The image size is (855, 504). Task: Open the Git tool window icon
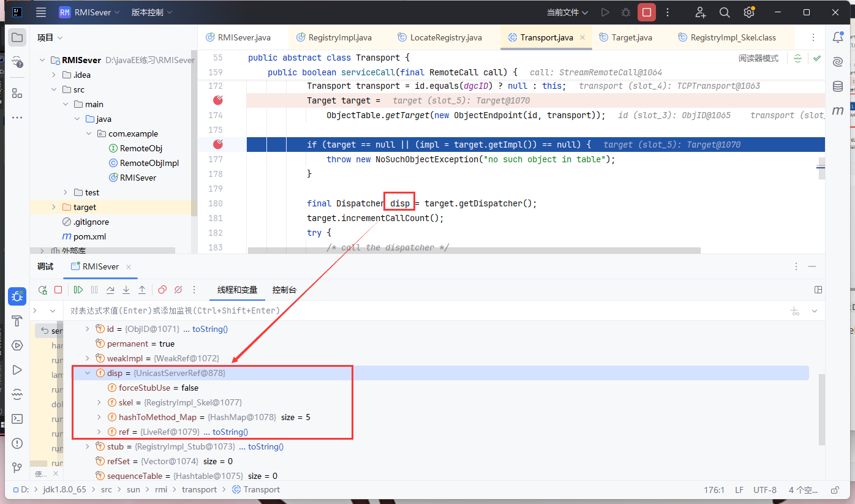[x=17, y=468]
